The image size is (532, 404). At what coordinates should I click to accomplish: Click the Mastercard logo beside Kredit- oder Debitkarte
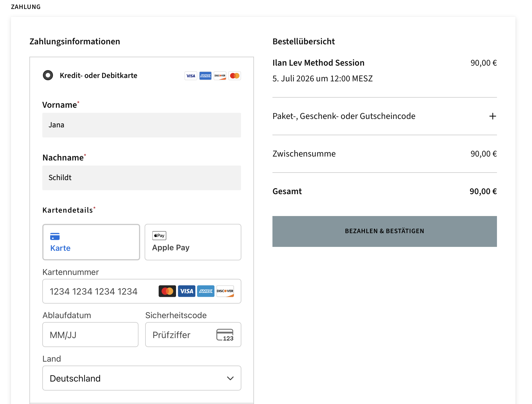[235, 76]
